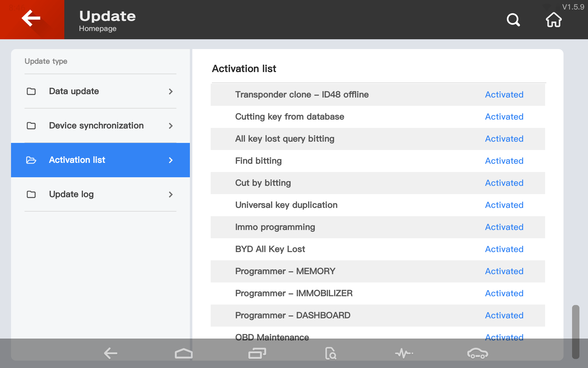The image size is (588, 368).
Task: Expand Data update chevron
Action: tap(171, 91)
